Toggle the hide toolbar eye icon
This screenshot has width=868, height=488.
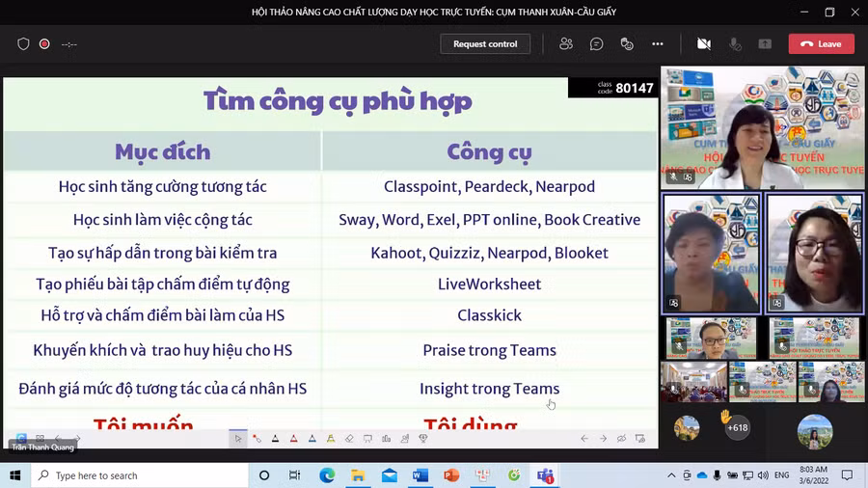pos(622,438)
